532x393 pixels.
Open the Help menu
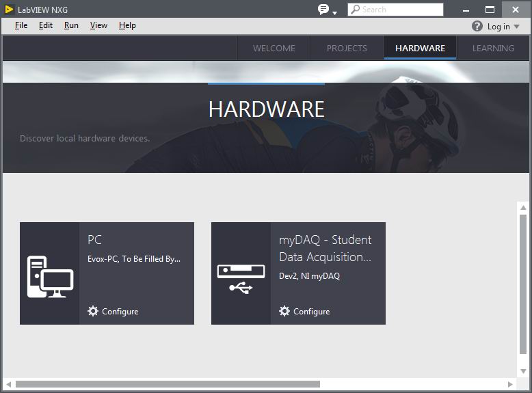coord(127,25)
